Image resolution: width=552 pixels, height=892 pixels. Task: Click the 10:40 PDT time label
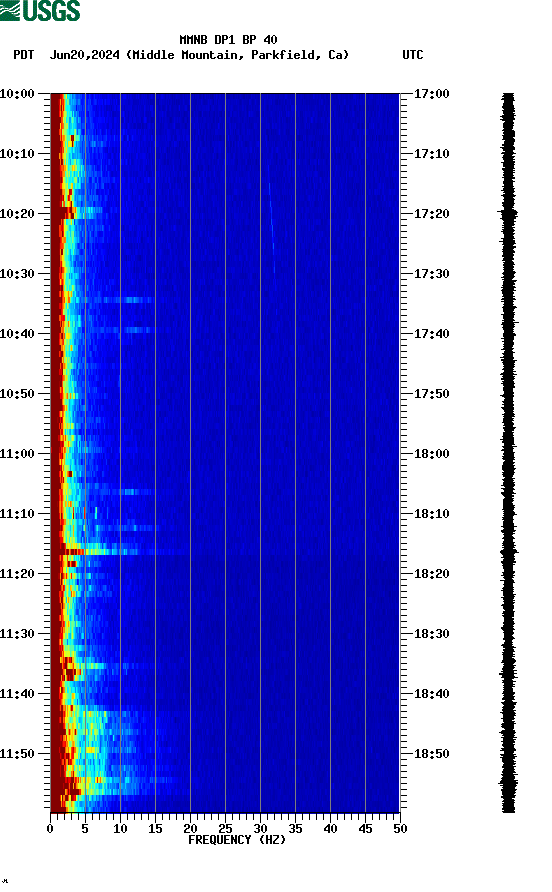(x=17, y=334)
